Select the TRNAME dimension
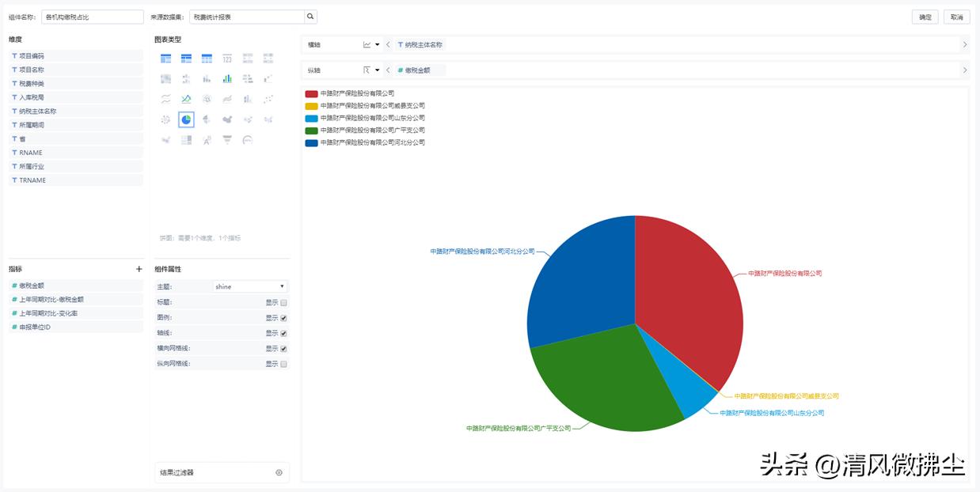Screen dimensions: 980x492 tap(76, 180)
